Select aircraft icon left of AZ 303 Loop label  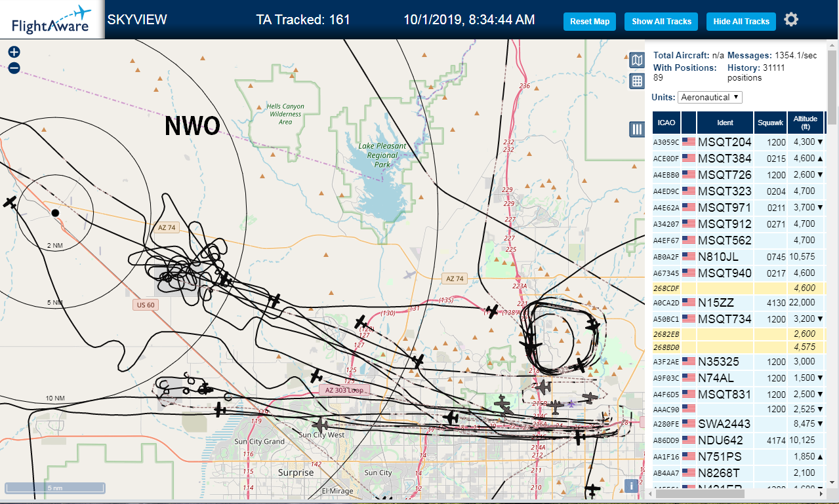(x=316, y=377)
